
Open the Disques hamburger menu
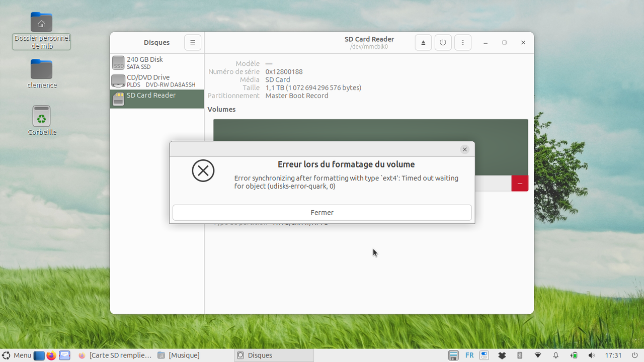tap(193, 43)
